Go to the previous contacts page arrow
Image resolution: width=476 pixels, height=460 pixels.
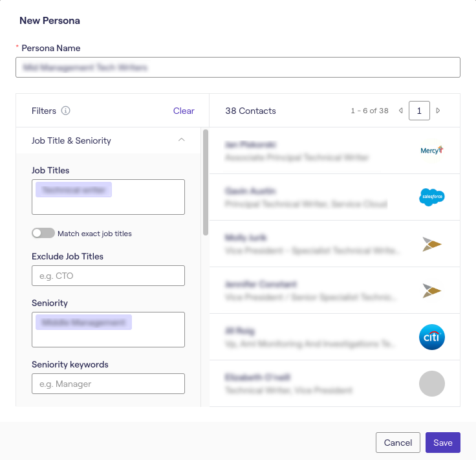(x=401, y=111)
